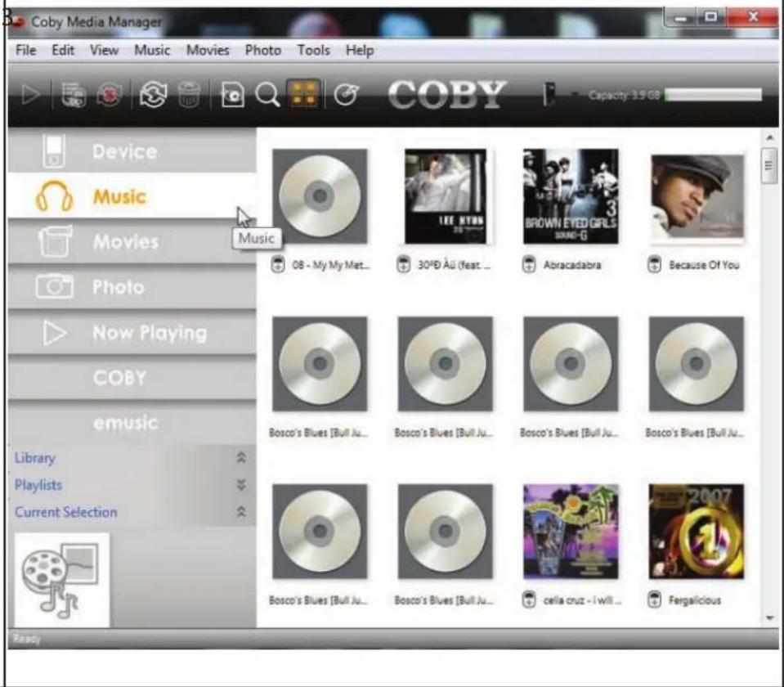The height and width of the screenshot is (687, 784).
Task: Open the File menu
Action: 26,51
